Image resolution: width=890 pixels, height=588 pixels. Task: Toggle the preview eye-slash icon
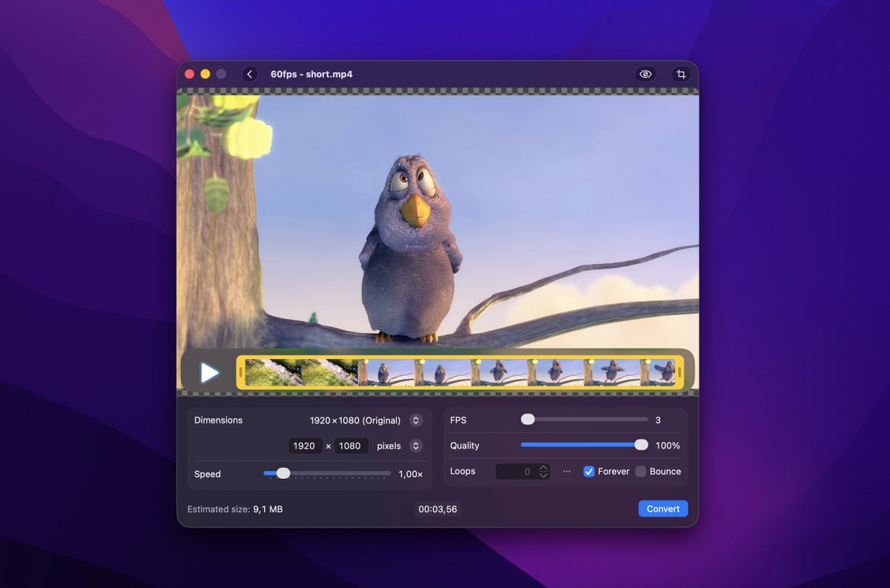click(x=646, y=74)
